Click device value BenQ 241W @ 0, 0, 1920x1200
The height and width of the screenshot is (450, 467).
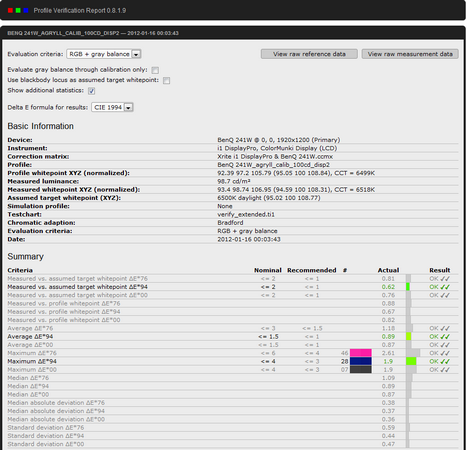(x=279, y=140)
